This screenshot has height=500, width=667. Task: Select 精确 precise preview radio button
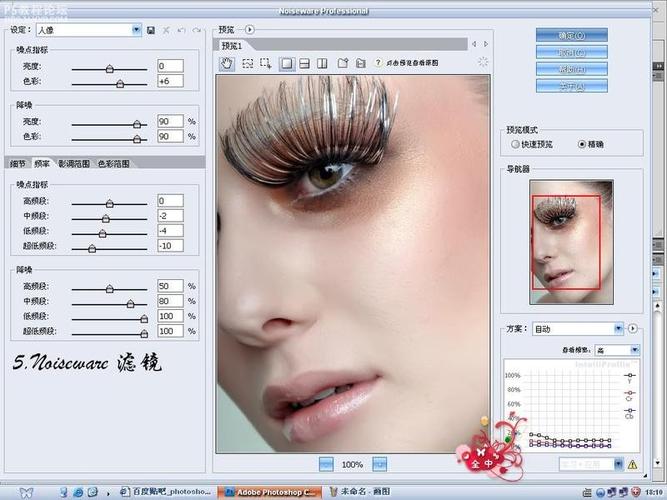582,144
